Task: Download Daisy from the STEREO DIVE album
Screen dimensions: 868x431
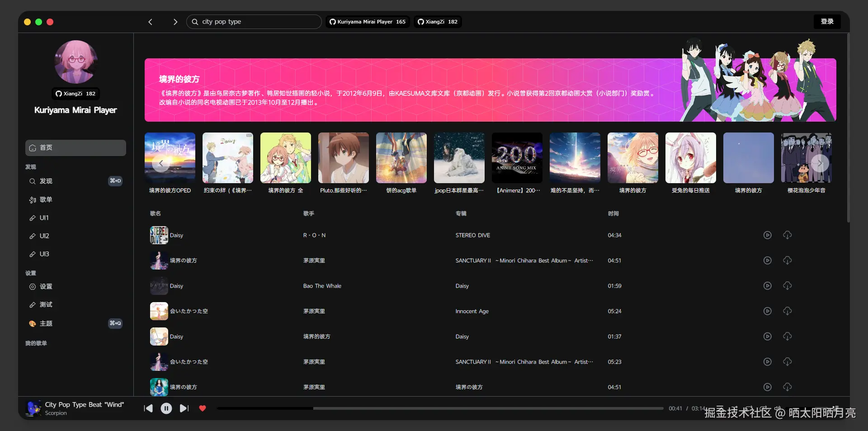Action: pyautogui.click(x=788, y=235)
